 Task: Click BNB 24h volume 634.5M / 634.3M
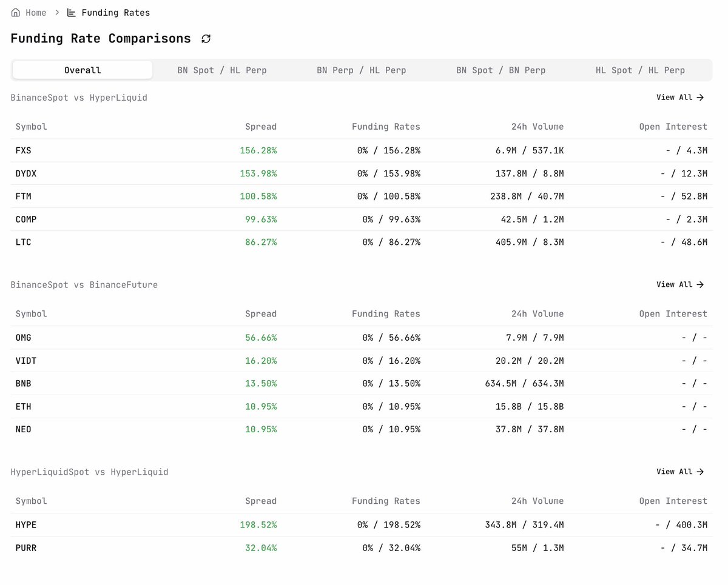[524, 384]
